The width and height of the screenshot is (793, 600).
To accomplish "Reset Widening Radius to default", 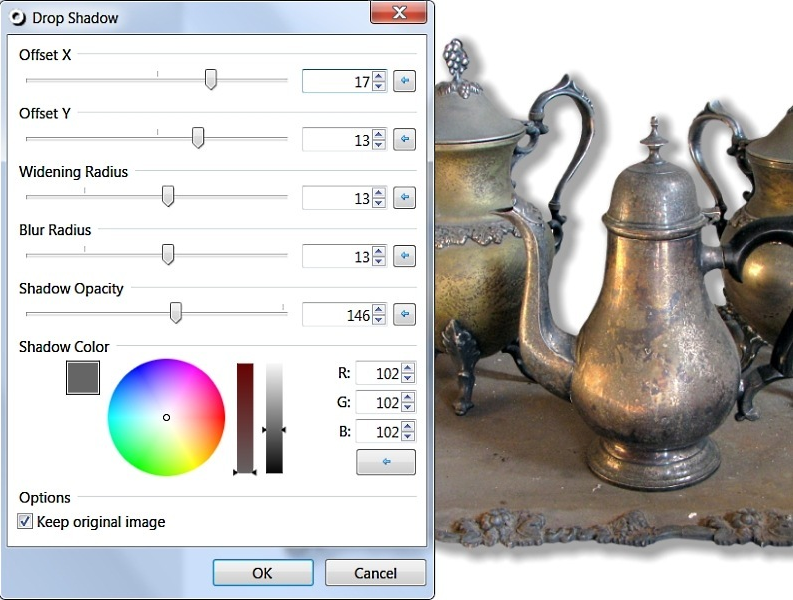I will coord(405,197).
